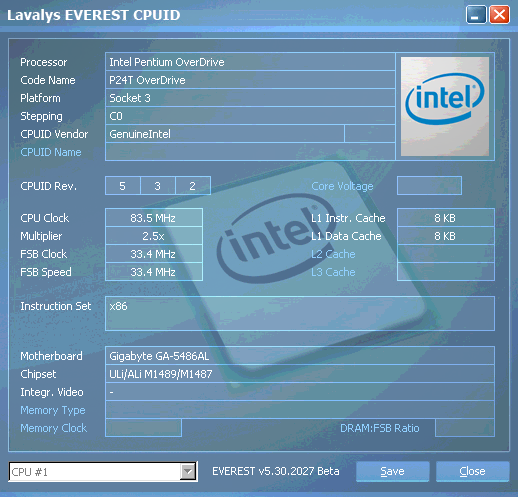The image size is (518, 497).
Task: Click the CPUID Rev. family value 5
Action: (x=123, y=186)
